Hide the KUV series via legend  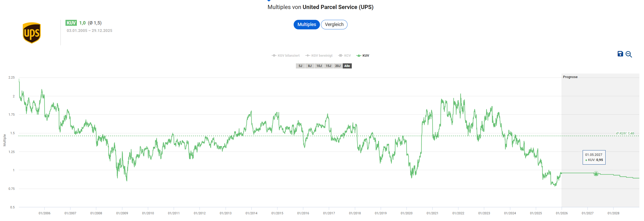[x=363, y=56]
